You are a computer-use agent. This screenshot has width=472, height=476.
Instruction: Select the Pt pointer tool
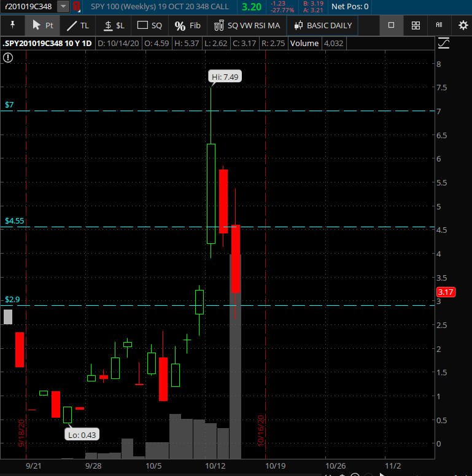(42, 25)
